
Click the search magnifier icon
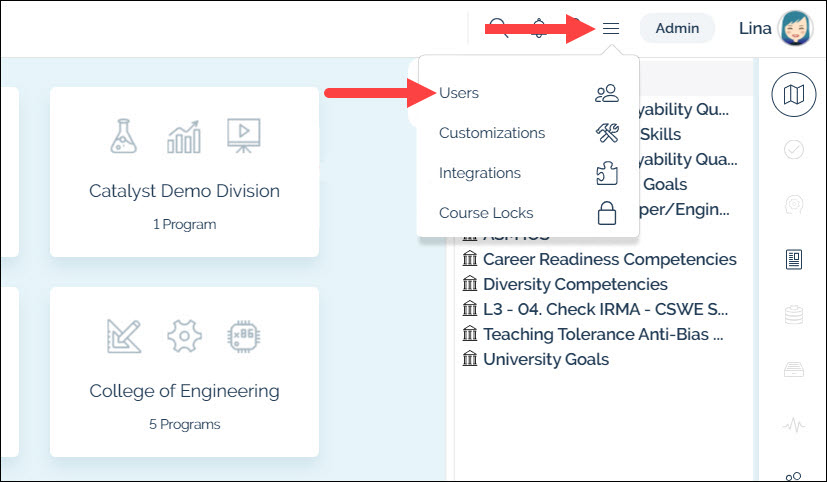(498, 28)
